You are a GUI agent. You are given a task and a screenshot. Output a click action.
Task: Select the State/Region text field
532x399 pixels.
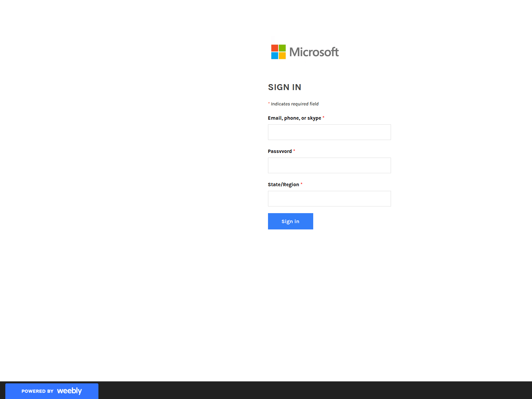tap(330, 199)
